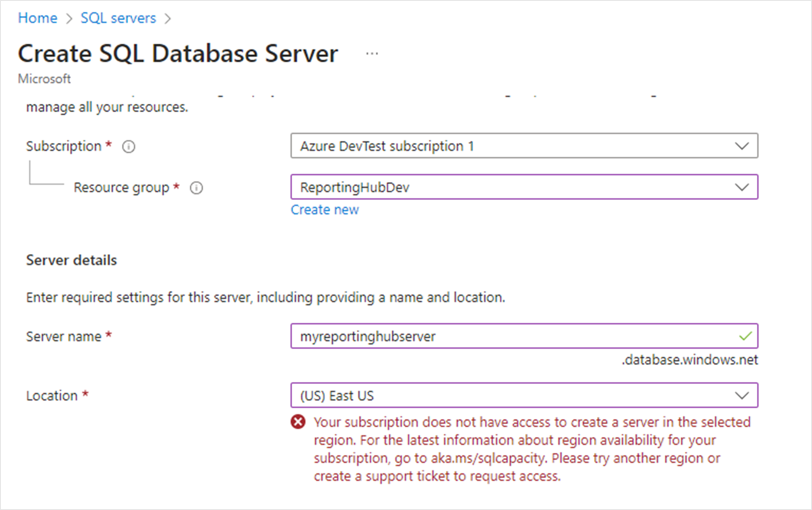812x510 pixels.
Task: Click the .database.windows.net suffix text
Action: (689, 360)
